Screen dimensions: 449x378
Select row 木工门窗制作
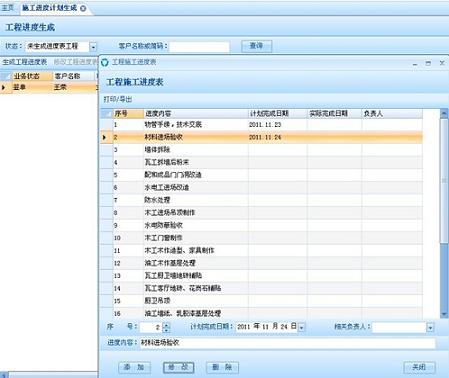point(261,238)
